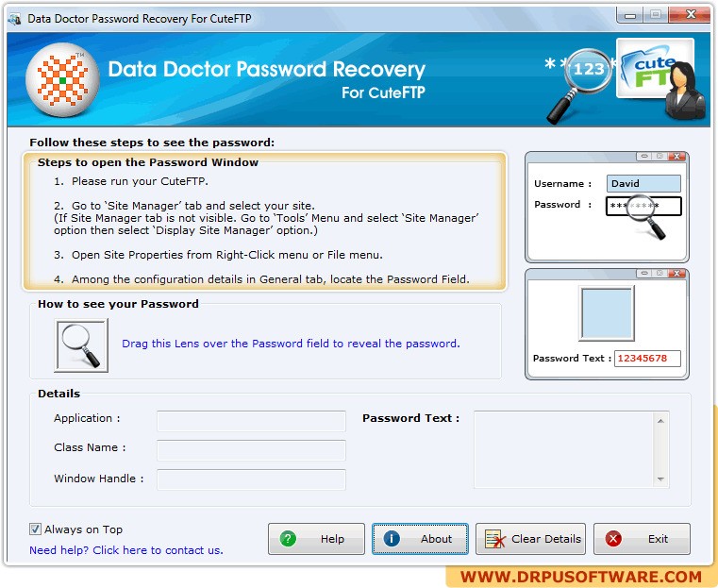Click the Class Name text field
This screenshot has height=588, width=718.
pos(251,450)
